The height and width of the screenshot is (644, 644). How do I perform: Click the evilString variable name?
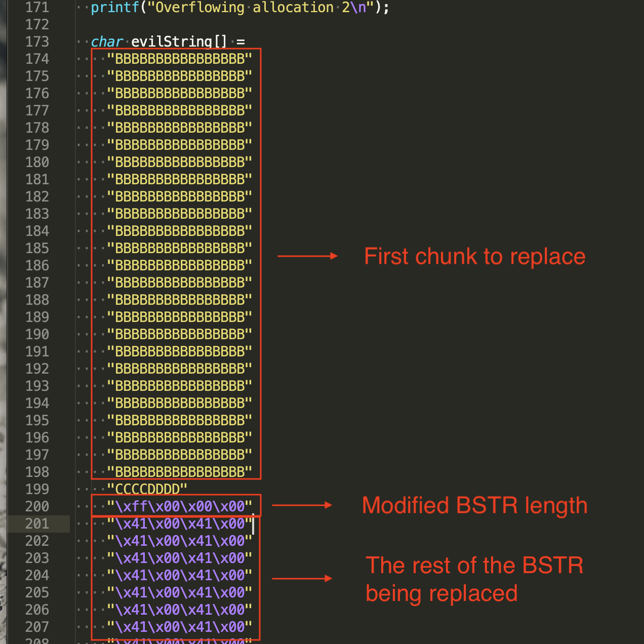(x=171, y=42)
